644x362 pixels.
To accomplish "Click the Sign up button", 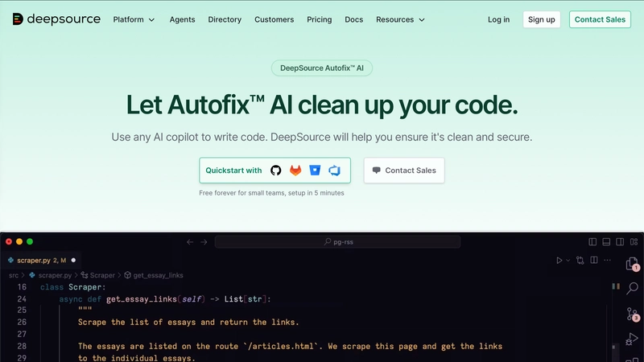I will (541, 19).
